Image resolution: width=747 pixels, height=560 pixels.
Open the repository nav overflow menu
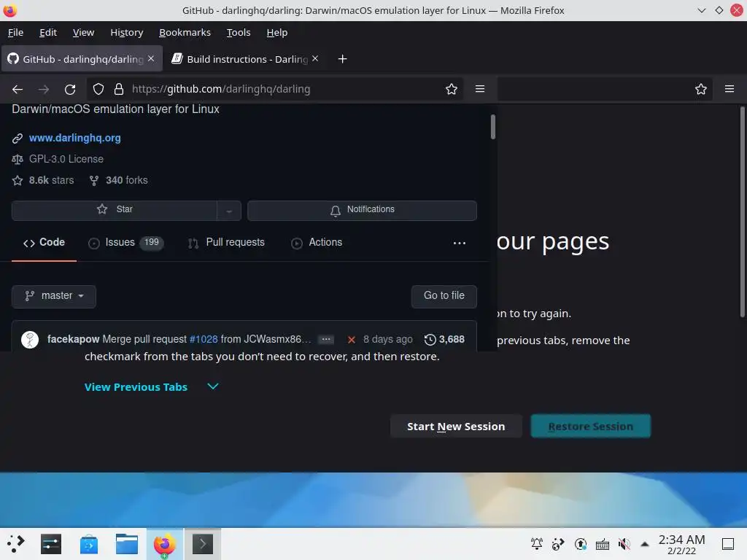tap(460, 243)
